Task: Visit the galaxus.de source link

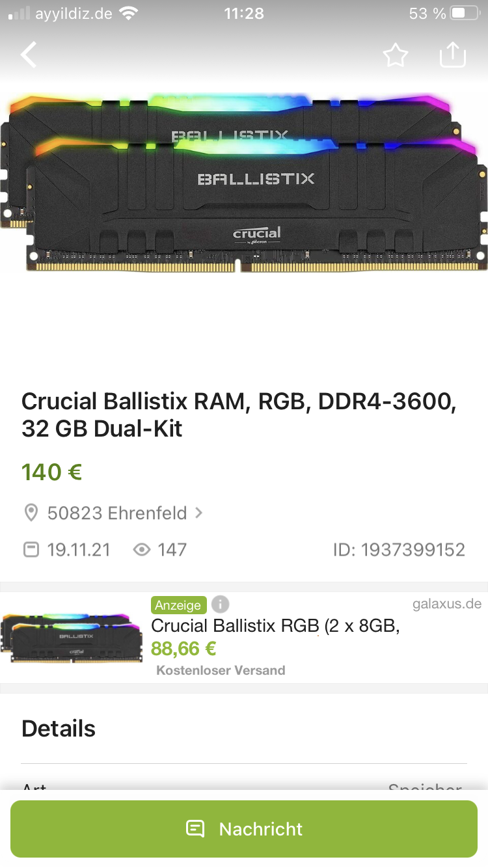Action: tap(447, 604)
